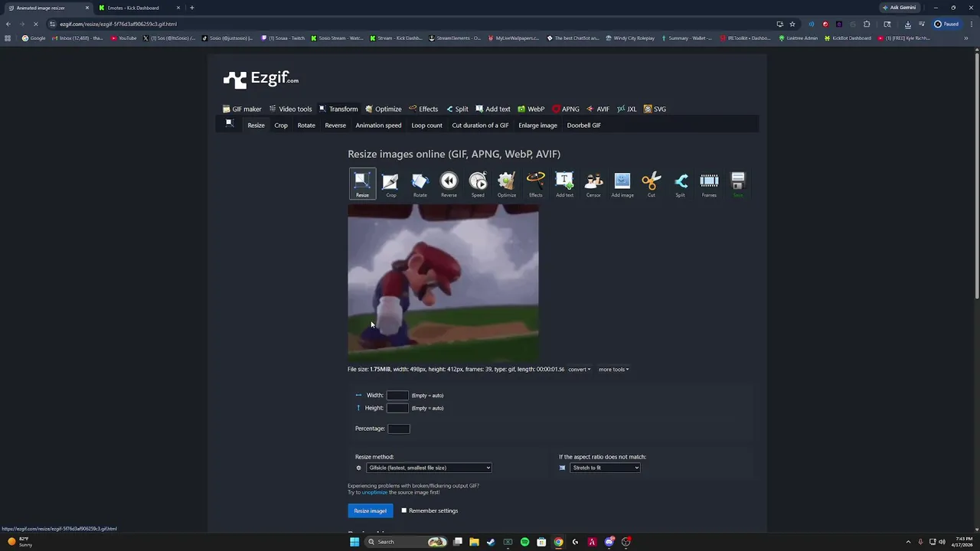The image size is (980, 551).
Task: Open Steam from the taskbar
Action: click(x=491, y=542)
